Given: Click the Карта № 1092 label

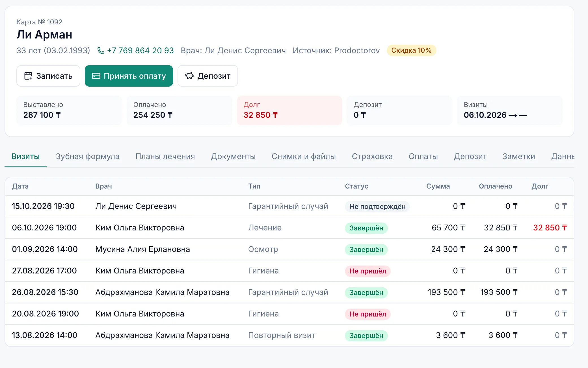Looking at the screenshot, I should (39, 22).
